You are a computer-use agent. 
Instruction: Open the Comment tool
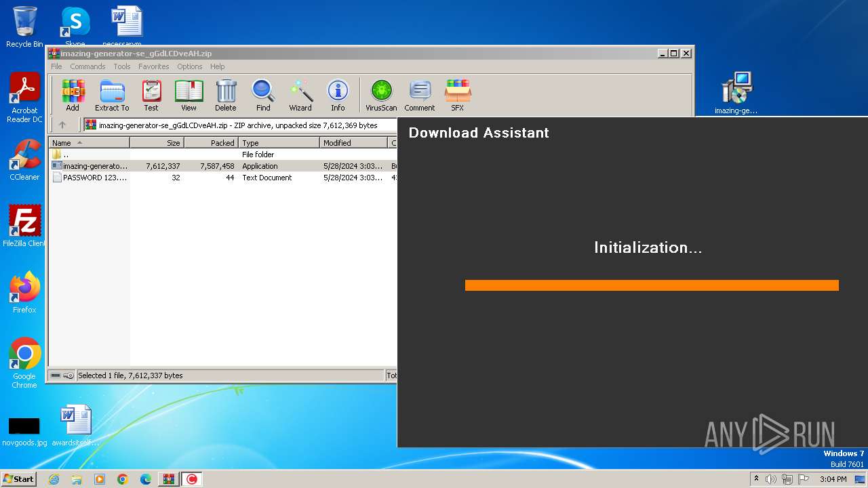pyautogui.click(x=420, y=96)
